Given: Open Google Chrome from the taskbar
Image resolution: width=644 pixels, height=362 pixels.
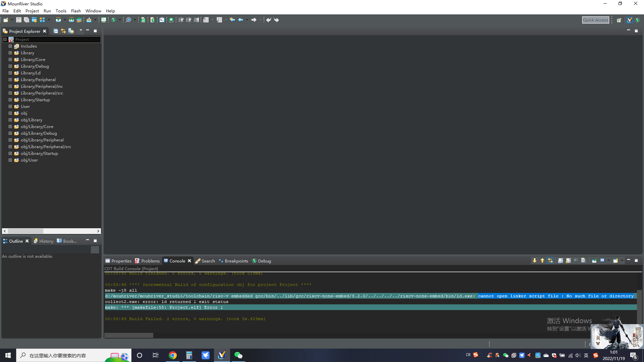Looking at the screenshot, I should pos(173,355).
